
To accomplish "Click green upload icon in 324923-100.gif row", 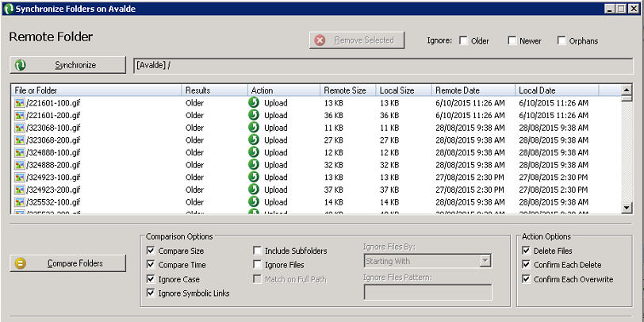I will coord(254,177).
